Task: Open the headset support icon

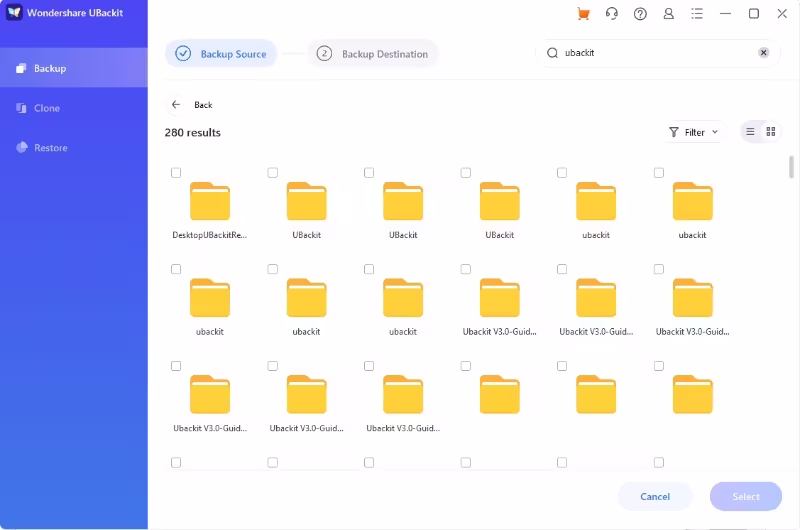Action: tap(612, 14)
